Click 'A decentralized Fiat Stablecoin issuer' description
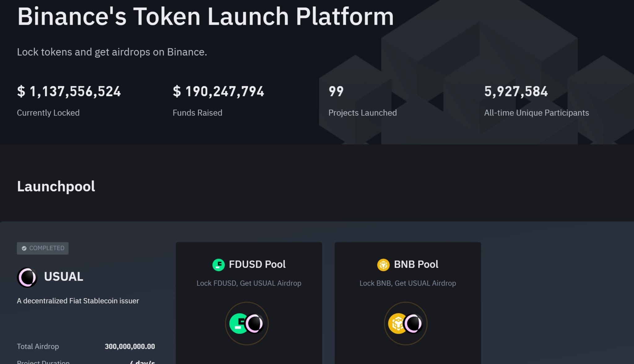The image size is (634, 364). pos(78,301)
